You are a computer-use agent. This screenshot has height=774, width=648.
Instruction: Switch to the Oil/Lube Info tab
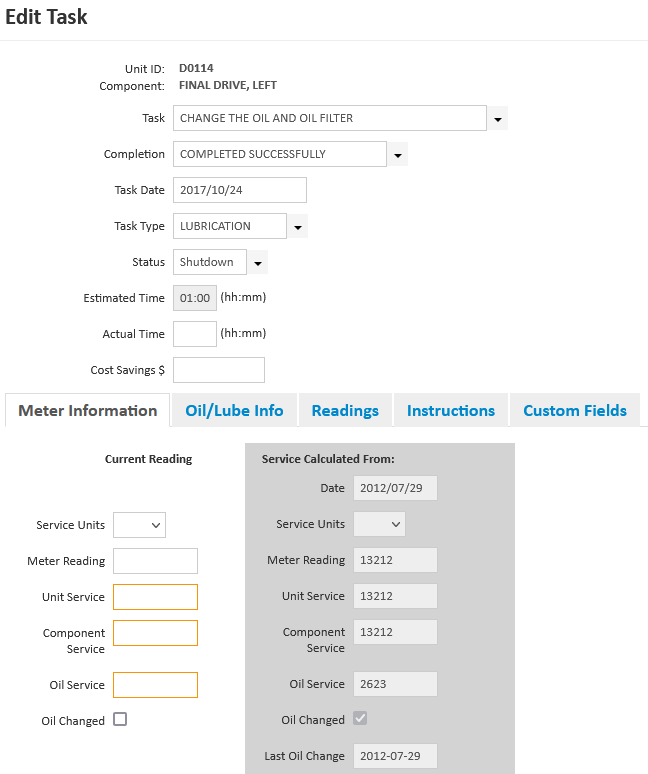coord(234,410)
